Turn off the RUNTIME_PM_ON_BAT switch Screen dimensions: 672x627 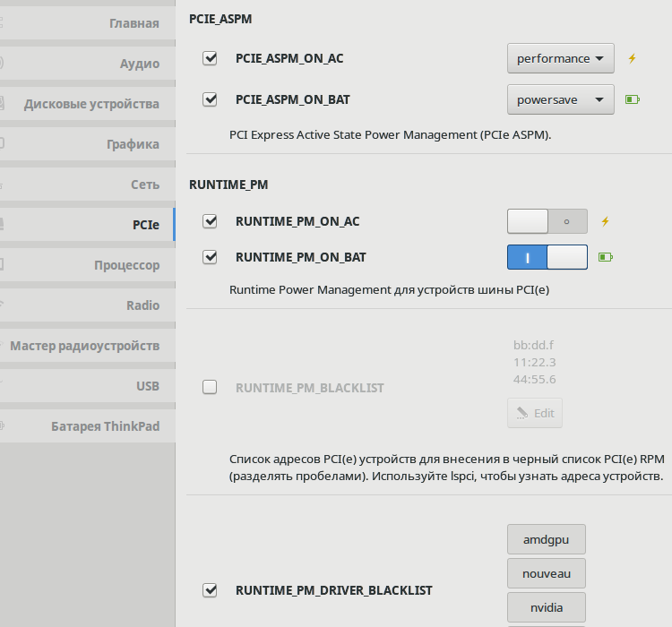(x=547, y=257)
